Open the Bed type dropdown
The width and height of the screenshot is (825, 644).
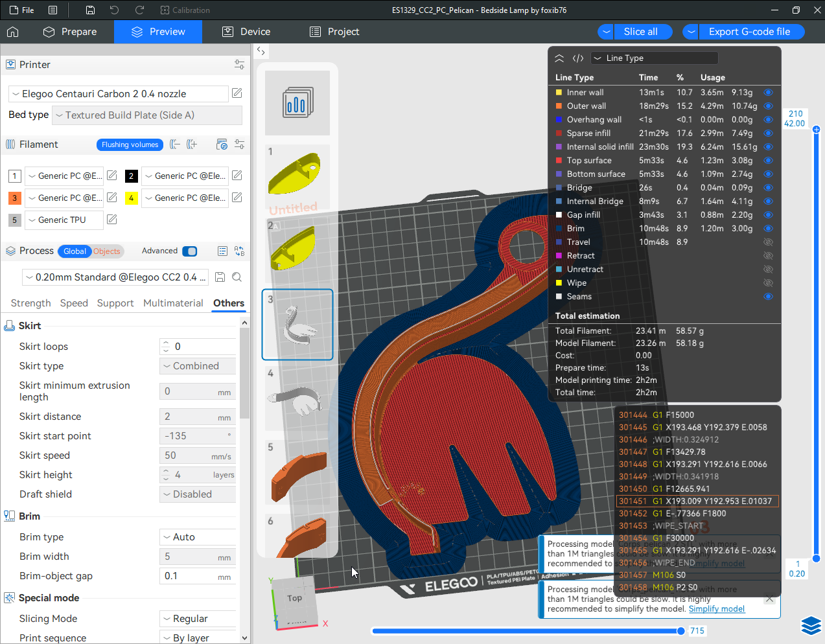[x=146, y=115]
